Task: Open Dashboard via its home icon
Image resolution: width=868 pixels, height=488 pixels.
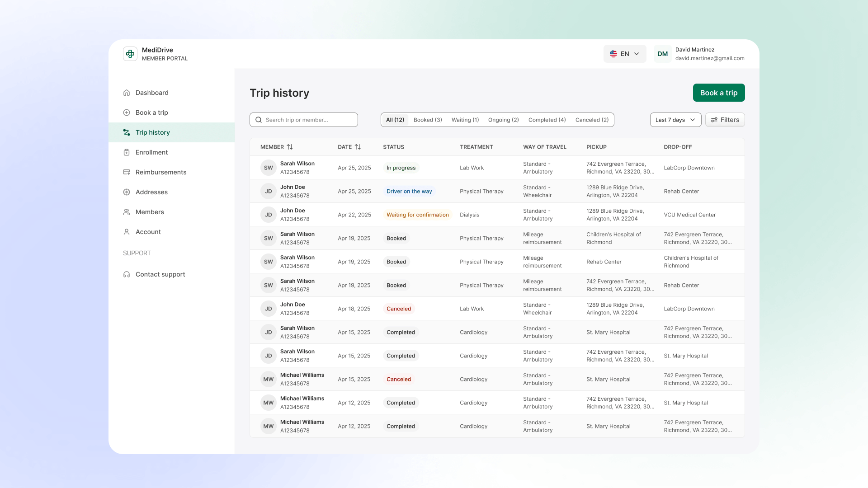Action: (127, 93)
